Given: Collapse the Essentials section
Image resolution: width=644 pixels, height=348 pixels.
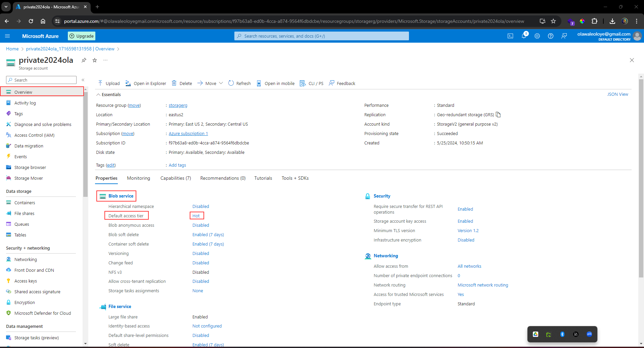Looking at the screenshot, I should click(108, 95).
